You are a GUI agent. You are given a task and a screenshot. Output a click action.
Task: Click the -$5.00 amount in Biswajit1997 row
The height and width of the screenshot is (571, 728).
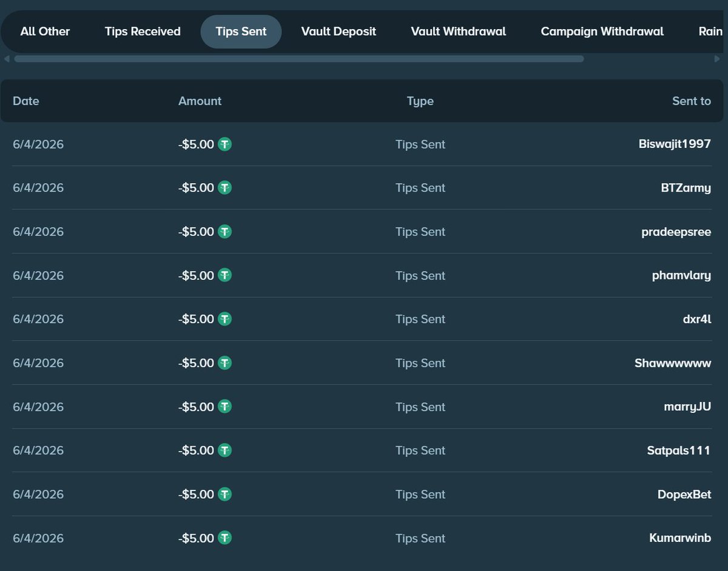[197, 144]
